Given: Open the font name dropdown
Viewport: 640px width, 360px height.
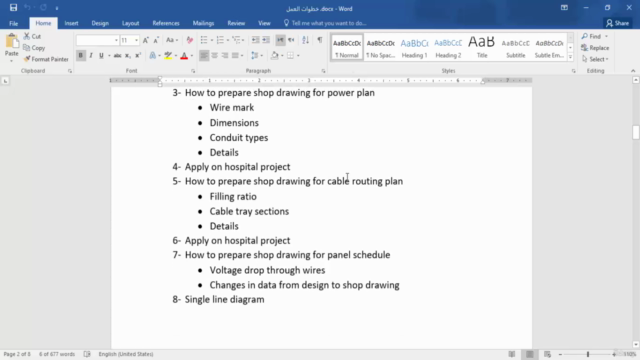Looking at the screenshot, I should click(x=116, y=40).
